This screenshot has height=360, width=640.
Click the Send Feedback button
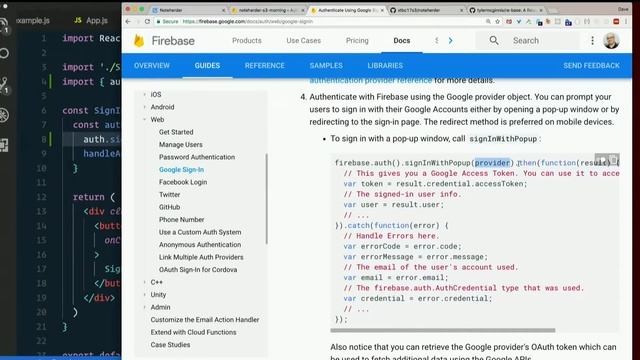[591, 66]
